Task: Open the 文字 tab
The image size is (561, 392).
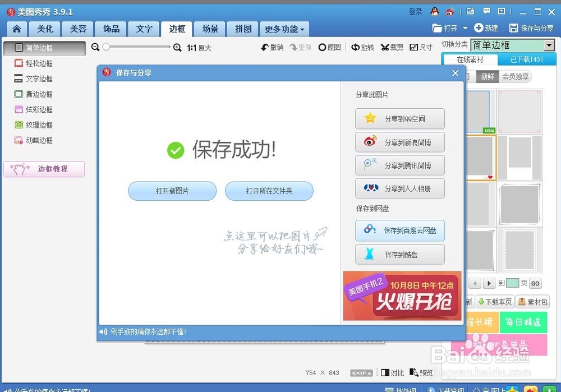Action: pyautogui.click(x=144, y=29)
